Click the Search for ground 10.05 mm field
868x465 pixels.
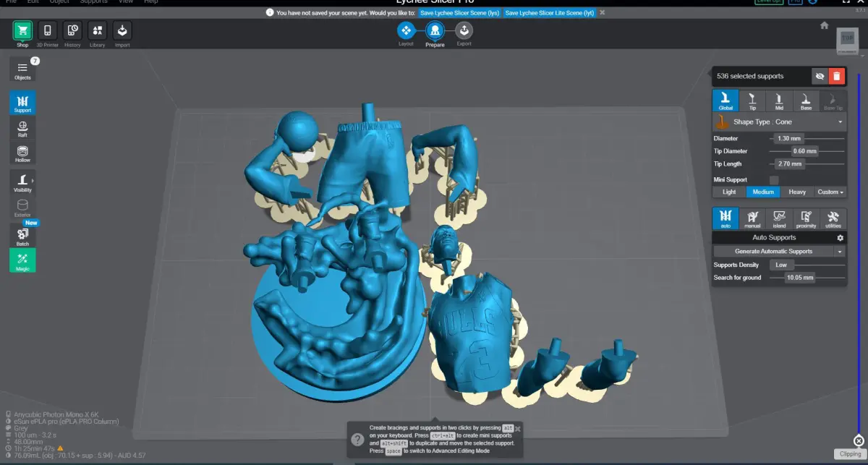(x=799, y=278)
